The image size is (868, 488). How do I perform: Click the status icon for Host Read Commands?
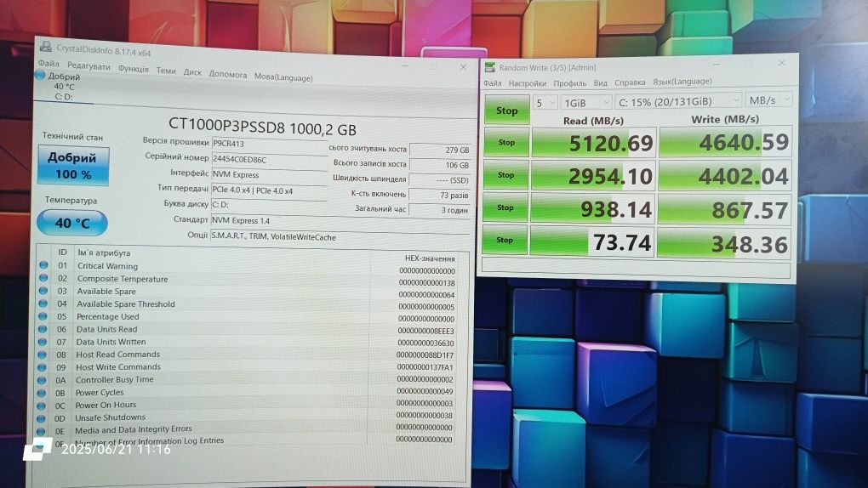click(x=42, y=355)
